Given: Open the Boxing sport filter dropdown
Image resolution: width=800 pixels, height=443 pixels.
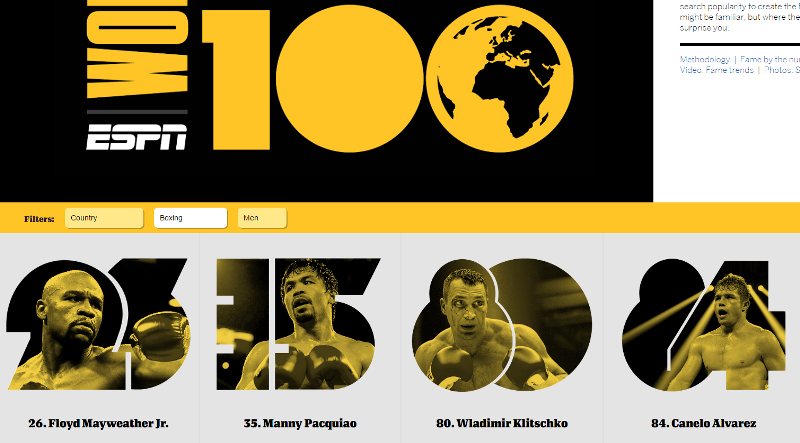Looking at the screenshot, I should pyautogui.click(x=190, y=218).
